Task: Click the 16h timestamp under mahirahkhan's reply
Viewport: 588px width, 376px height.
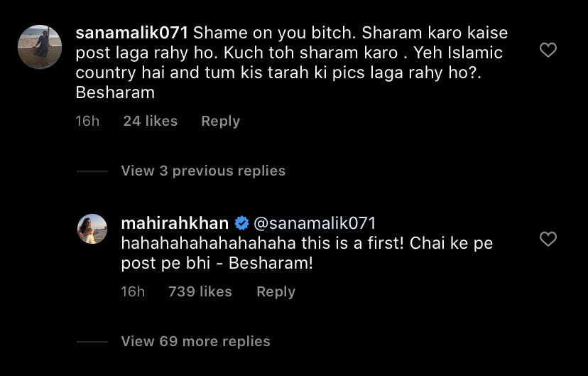Action: coord(134,291)
